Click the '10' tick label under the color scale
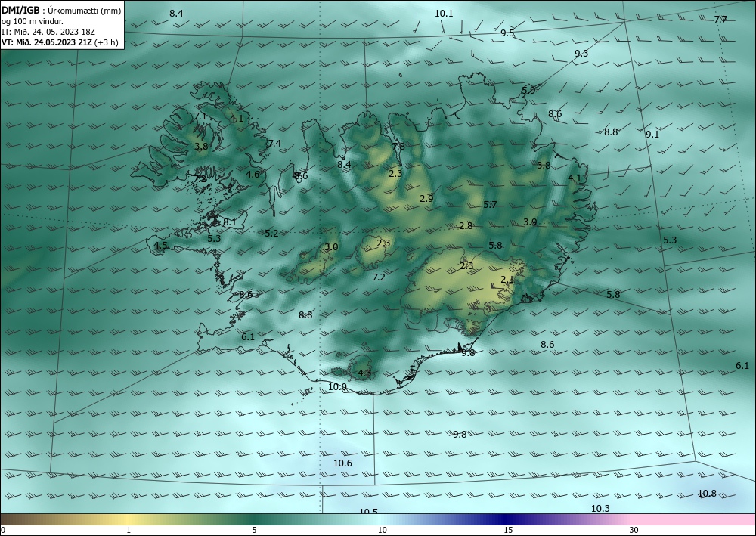The height and width of the screenshot is (536, 756). tap(382, 530)
